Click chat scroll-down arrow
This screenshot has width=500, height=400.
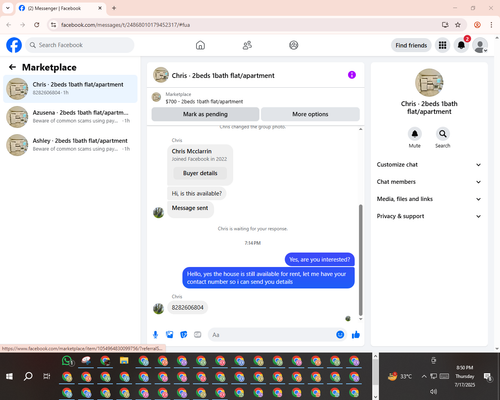tap(360, 319)
